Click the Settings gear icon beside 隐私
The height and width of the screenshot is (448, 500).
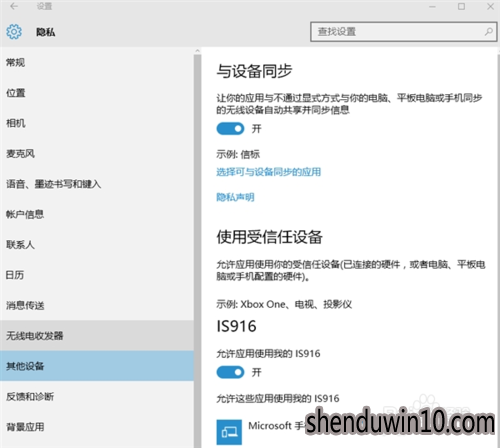[14, 32]
